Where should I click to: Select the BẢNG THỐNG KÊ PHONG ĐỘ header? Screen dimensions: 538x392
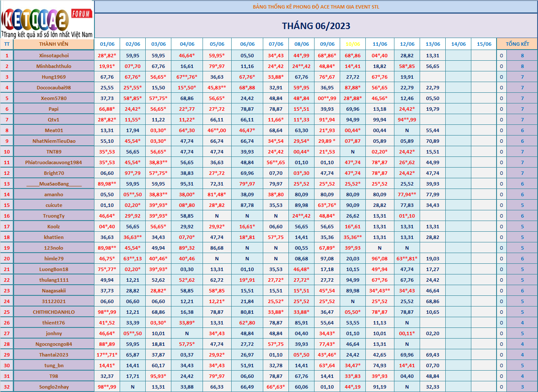click(316, 7)
